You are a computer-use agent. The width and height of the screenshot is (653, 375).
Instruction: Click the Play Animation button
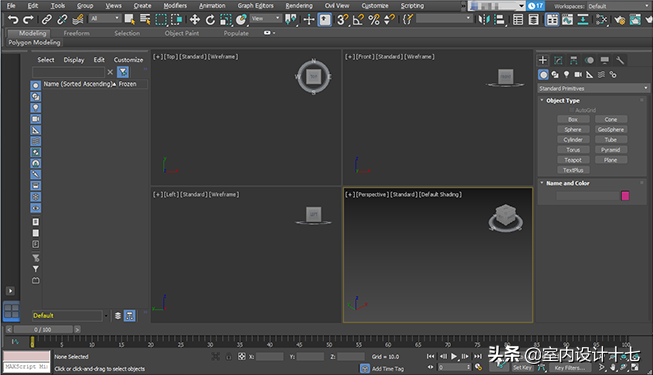pos(454,356)
